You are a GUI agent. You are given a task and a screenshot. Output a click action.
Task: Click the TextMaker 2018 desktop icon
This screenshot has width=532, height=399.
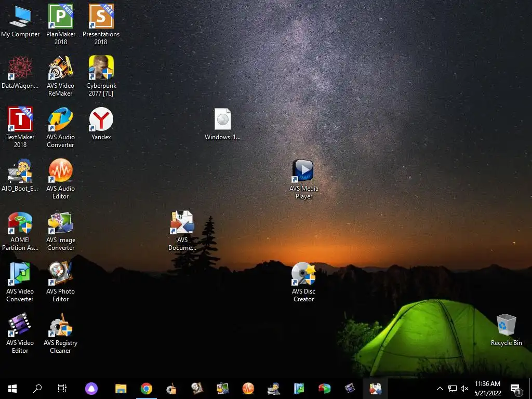pyautogui.click(x=20, y=127)
